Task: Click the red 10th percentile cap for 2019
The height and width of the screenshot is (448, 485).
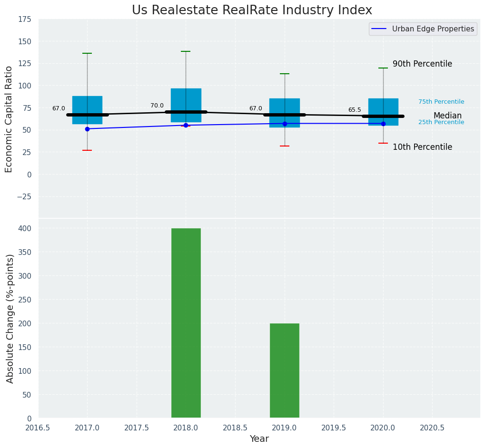Action: pyautogui.click(x=284, y=146)
